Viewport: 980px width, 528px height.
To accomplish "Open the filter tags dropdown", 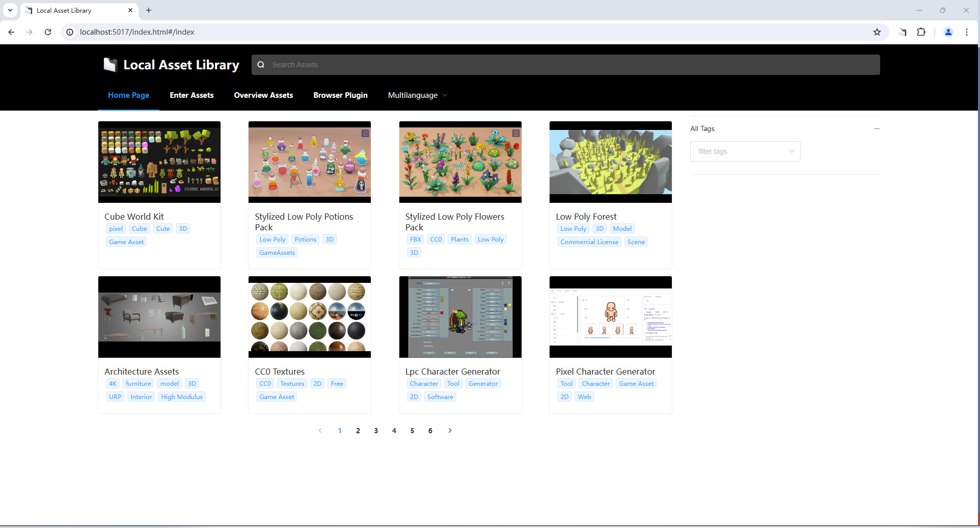I will [745, 151].
